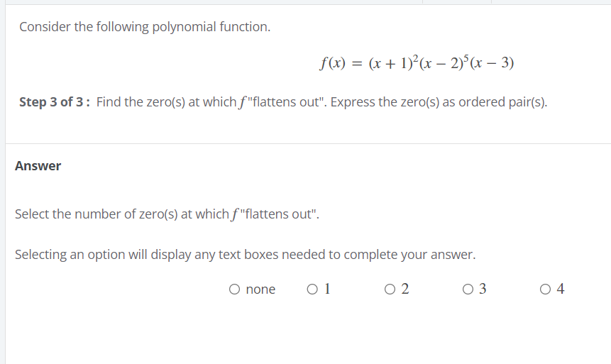611x364 pixels.
Task: Click the polynomial formula f(x) expression
Action: 417,62
